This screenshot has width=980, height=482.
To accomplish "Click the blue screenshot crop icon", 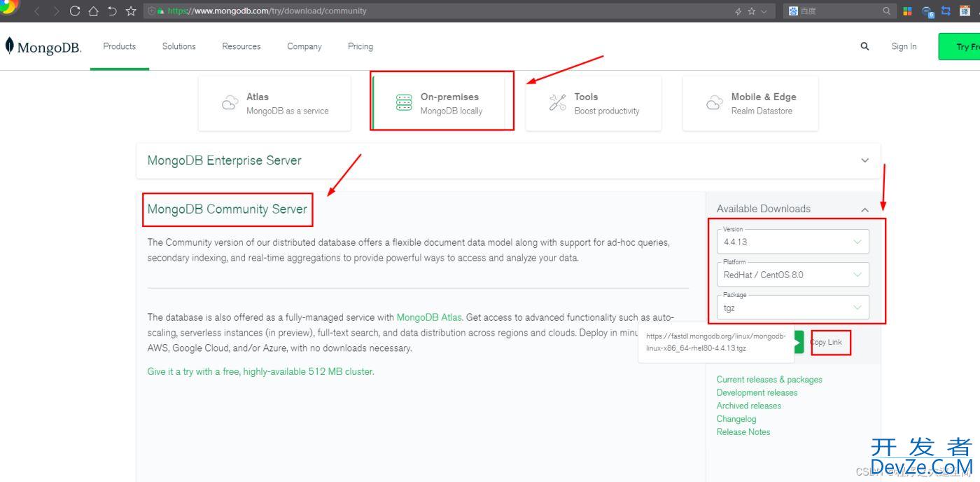I will click(x=946, y=11).
